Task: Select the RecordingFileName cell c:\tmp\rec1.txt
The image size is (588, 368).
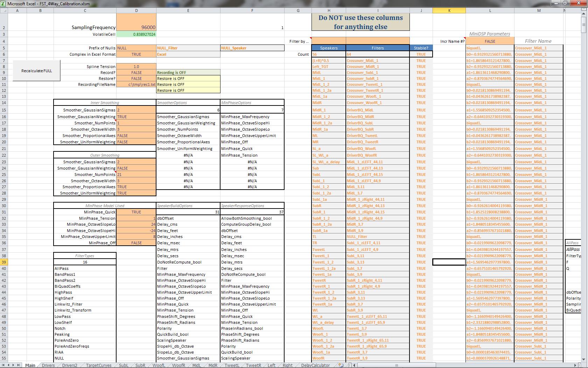Action: (136, 84)
